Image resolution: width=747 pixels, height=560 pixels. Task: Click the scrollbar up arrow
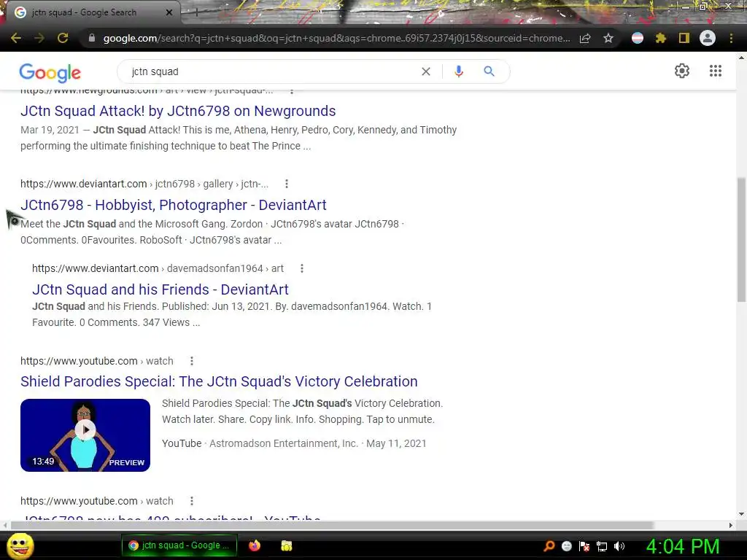(x=741, y=58)
